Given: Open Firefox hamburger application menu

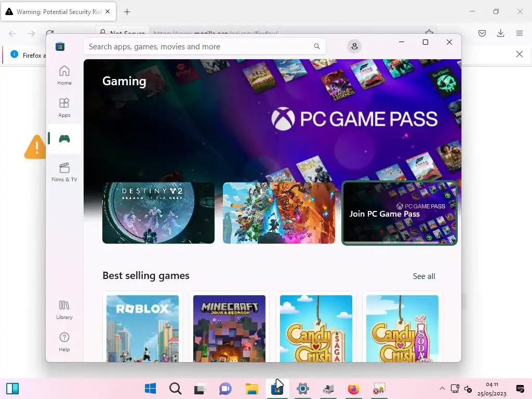Looking at the screenshot, I should (520, 33).
